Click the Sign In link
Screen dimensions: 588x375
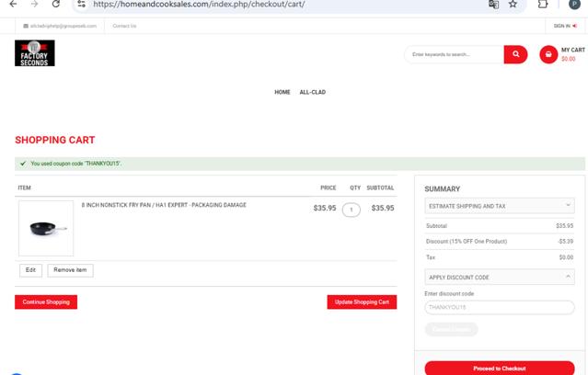click(x=565, y=26)
